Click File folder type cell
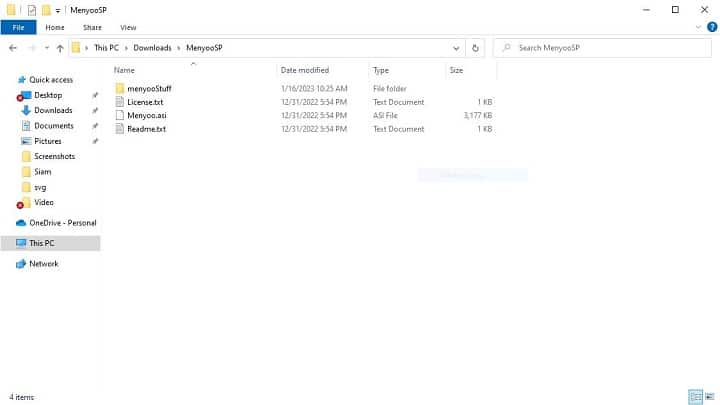Image resolution: width=720 pixels, height=405 pixels. point(389,88)
